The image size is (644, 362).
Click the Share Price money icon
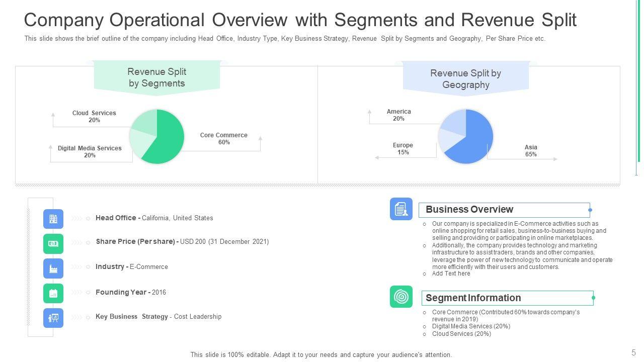(53, 244)
